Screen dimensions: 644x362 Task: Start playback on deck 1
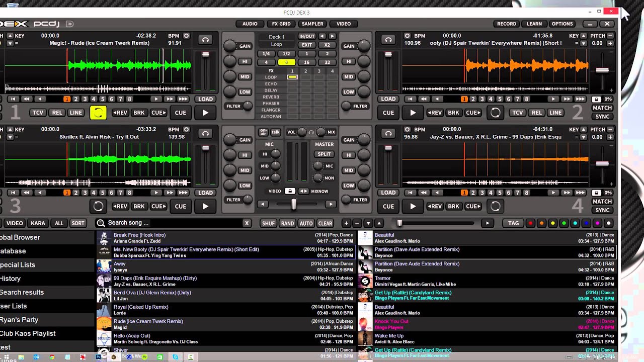[205, 113]
